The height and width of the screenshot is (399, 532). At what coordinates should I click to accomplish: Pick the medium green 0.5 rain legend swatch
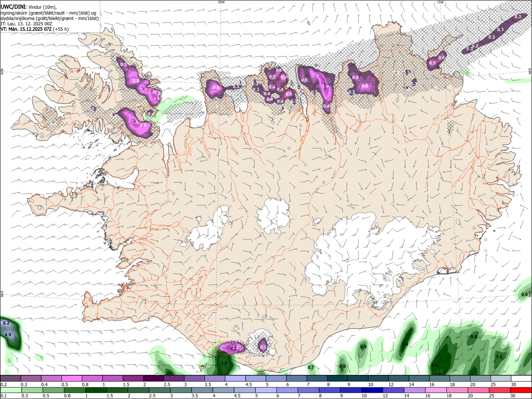coord(53,390)
